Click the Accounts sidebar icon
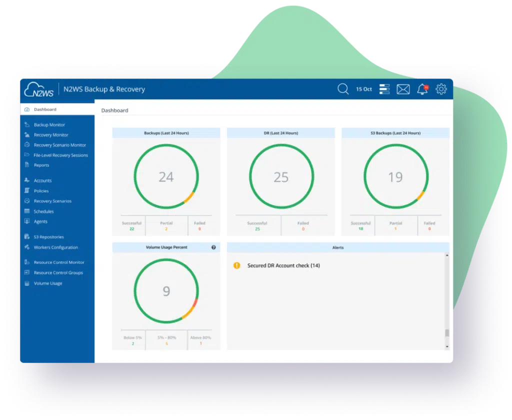512x420 pixels. [27, 180]
